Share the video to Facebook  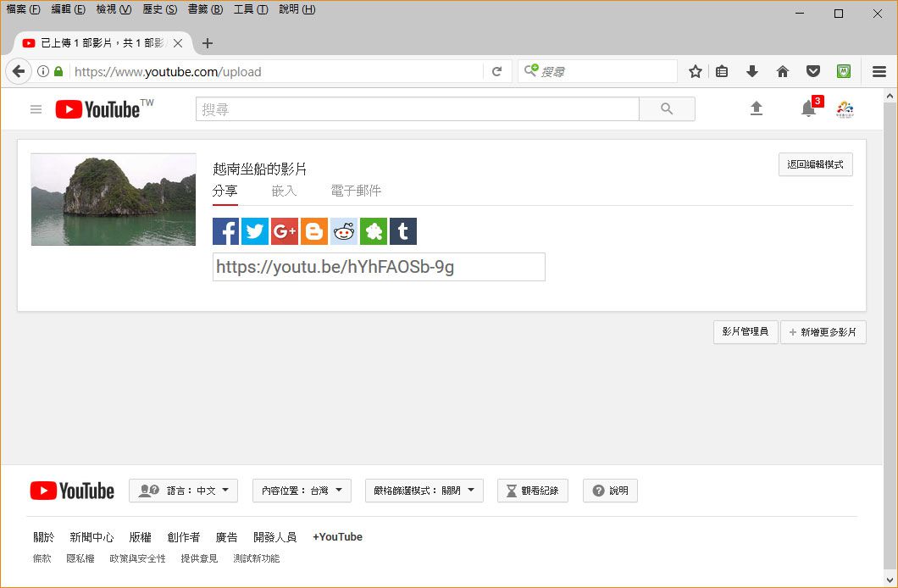(225, 230)
